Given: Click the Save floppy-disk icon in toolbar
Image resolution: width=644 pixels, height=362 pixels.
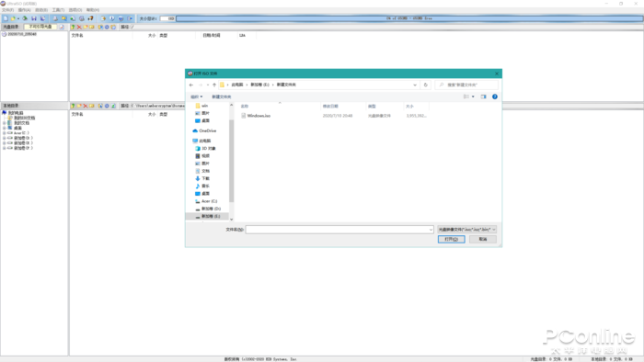Looking at the screenshot, I should 34,18.
